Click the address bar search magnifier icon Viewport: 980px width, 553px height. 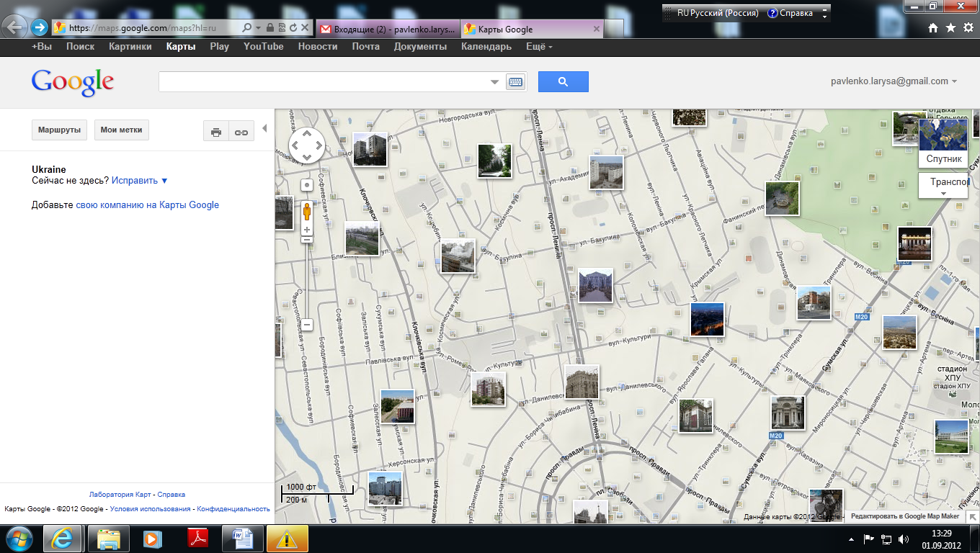(246, 28)
